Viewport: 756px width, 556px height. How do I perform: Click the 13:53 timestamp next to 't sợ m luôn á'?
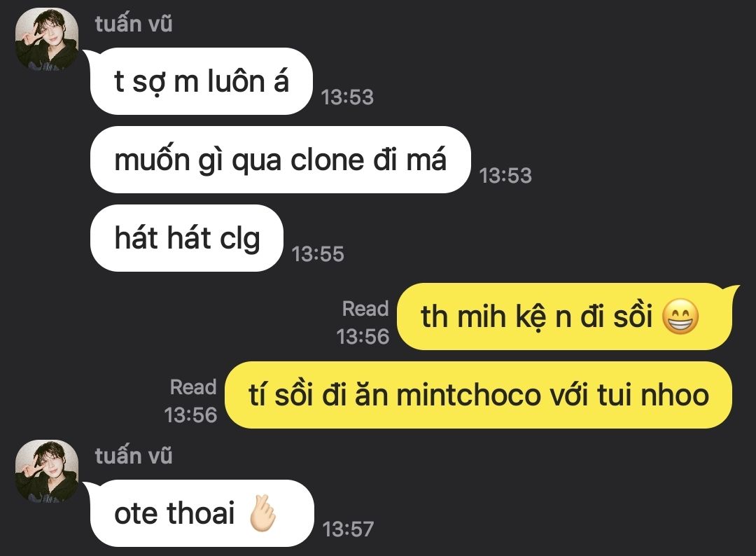348,97
